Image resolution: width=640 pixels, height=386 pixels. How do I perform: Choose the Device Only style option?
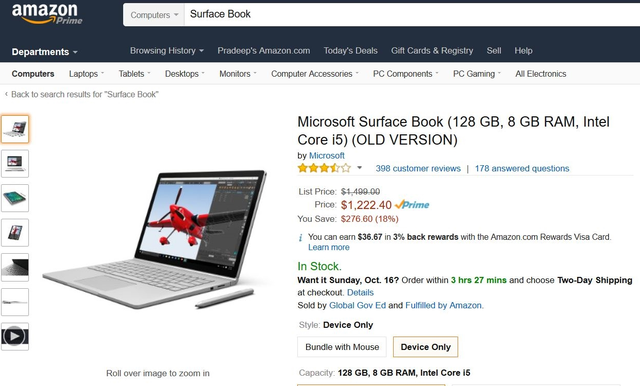click(425, 347)
